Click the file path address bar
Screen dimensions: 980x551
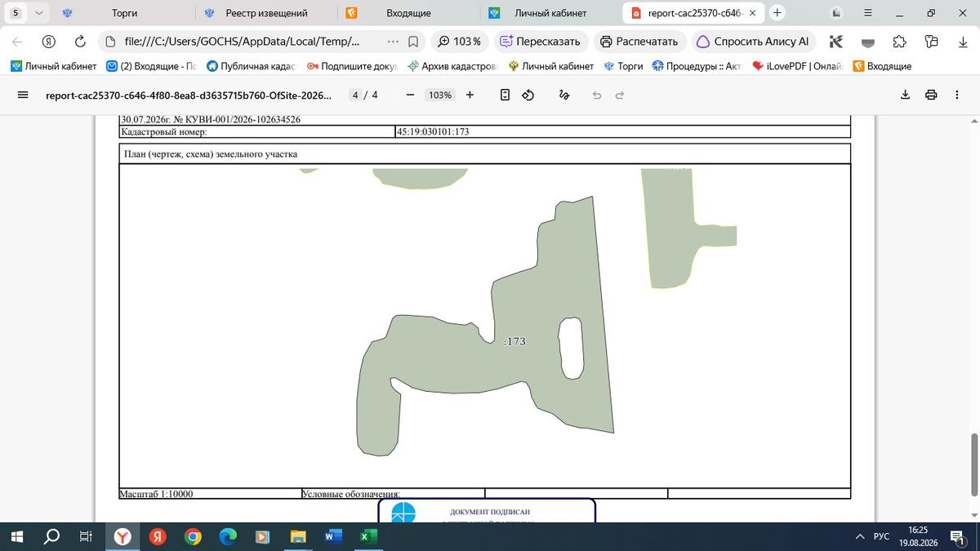tap(241, 42)
